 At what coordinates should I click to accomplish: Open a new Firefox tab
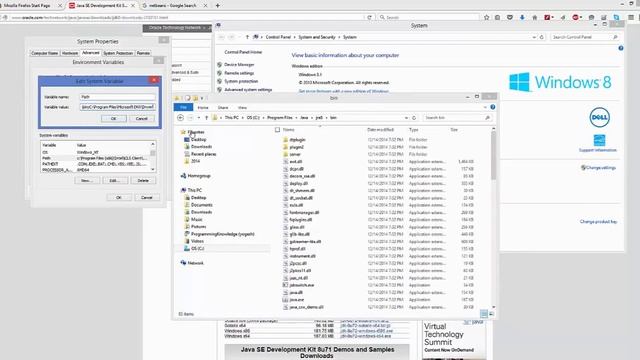(218, 6)
